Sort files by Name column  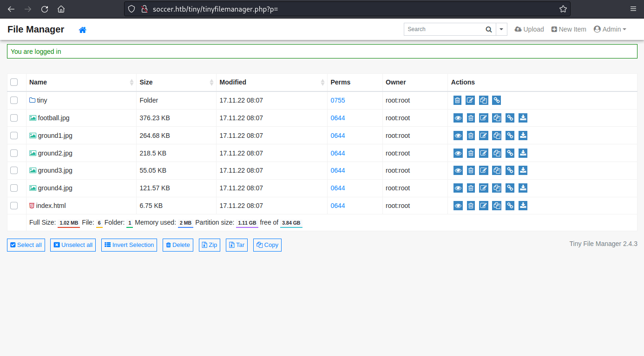click(81, 82)
